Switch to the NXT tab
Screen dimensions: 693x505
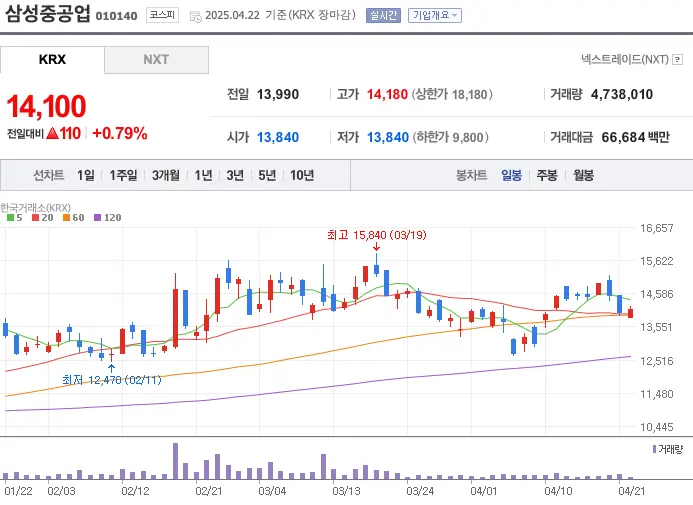[x=156, y=60]
